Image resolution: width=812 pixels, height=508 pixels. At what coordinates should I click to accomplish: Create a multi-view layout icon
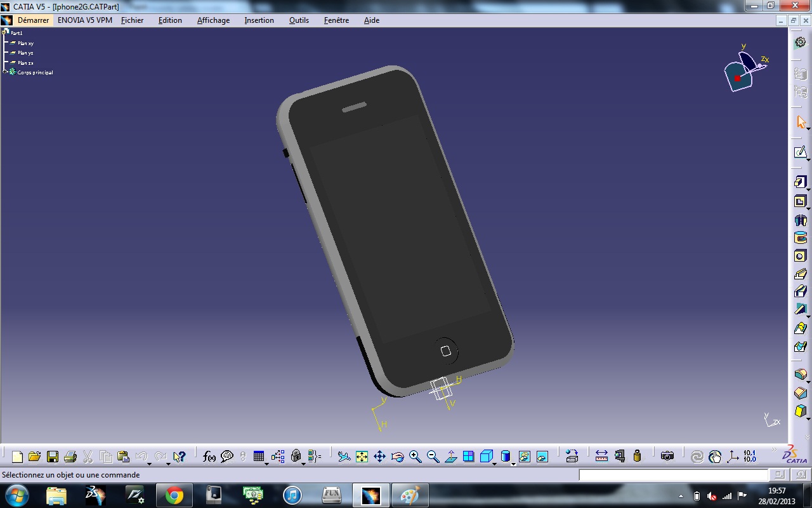point(468,457)
